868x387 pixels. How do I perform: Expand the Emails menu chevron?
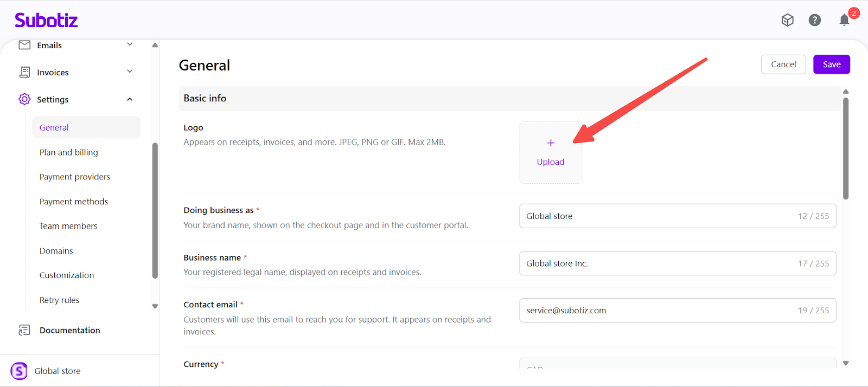[x=130, y=44]
